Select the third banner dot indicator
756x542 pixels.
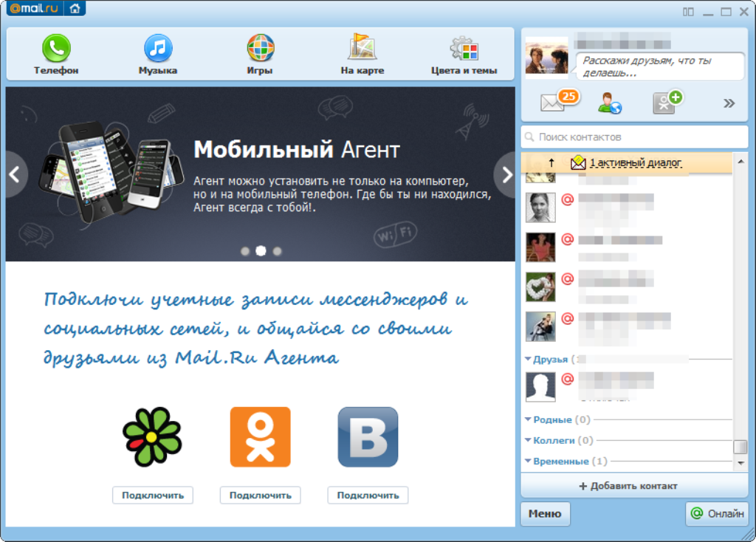pos(278,251)
